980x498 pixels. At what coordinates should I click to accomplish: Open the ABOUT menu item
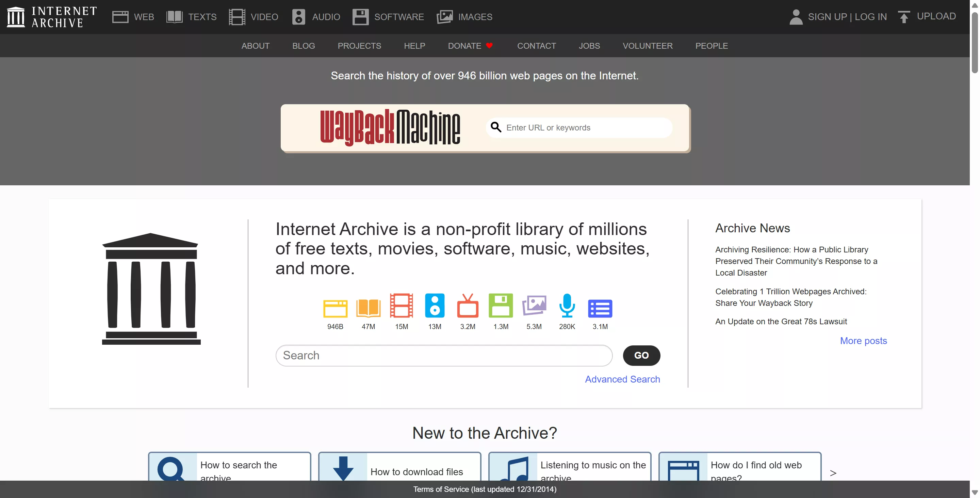coord(255,46)
